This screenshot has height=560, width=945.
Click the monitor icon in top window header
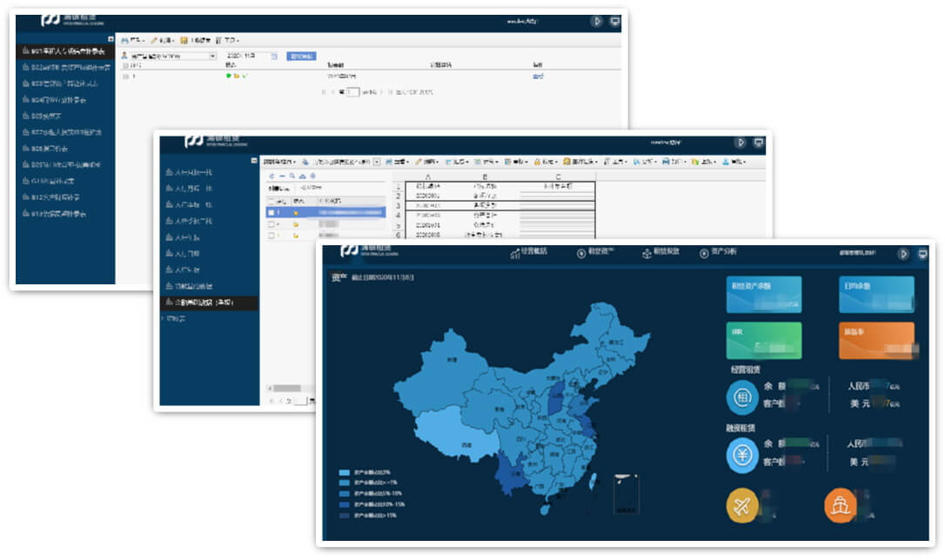pyautogui.click(x=614, y=22)
